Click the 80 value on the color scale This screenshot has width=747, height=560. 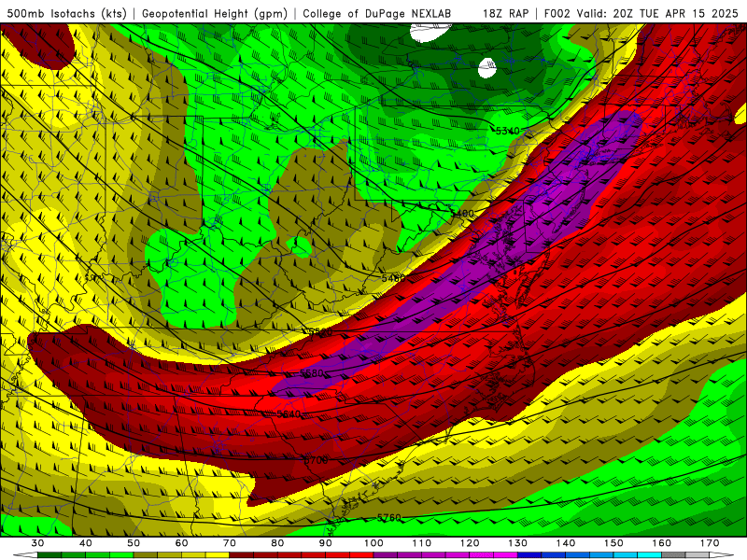click(277, 543)
